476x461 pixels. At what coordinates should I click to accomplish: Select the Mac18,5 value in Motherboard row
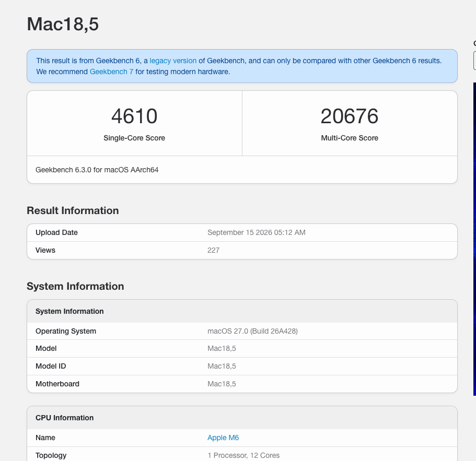[x=222, y=384]
